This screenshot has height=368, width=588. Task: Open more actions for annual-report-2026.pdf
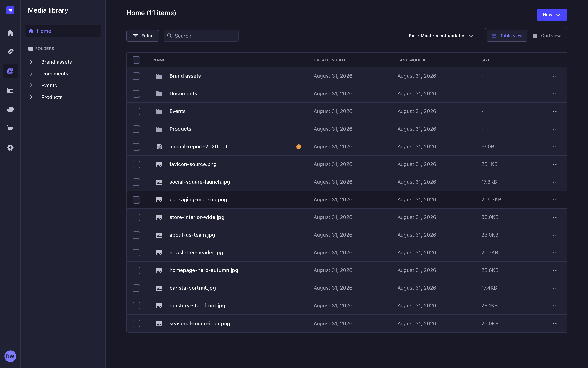tap(555, 147)
